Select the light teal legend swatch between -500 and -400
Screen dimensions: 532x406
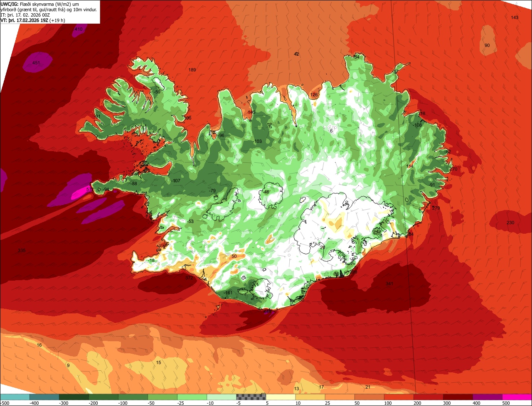[x=15, y=397]
